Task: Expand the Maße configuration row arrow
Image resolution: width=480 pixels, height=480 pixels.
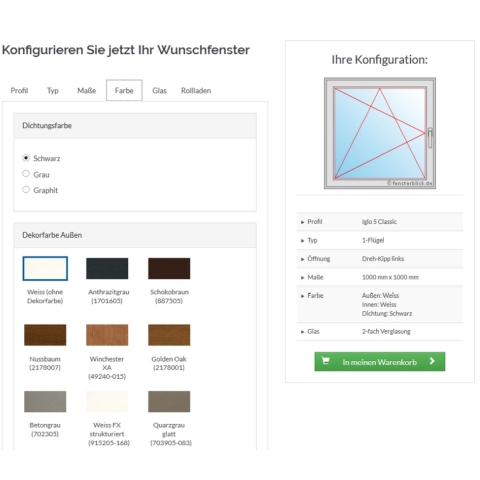Action: pos(303,277)
